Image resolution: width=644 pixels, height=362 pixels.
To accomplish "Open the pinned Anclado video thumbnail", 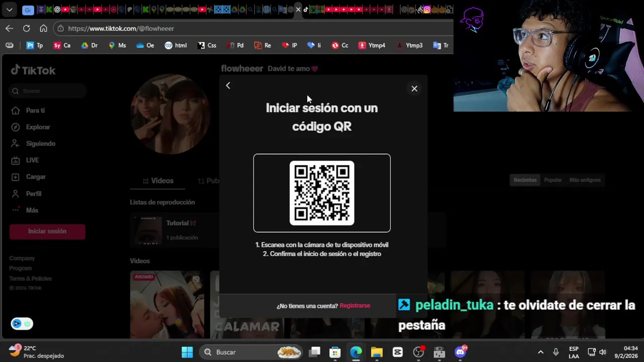I will 167,305.
